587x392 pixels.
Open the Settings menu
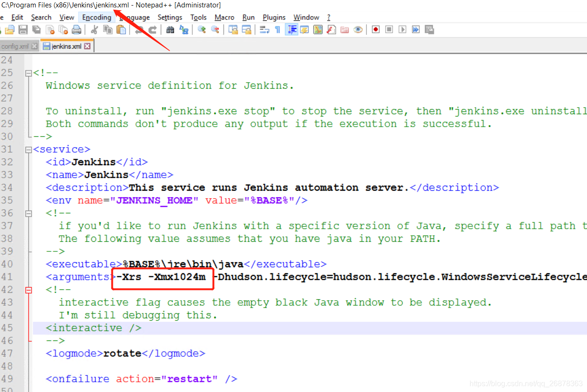170,17
